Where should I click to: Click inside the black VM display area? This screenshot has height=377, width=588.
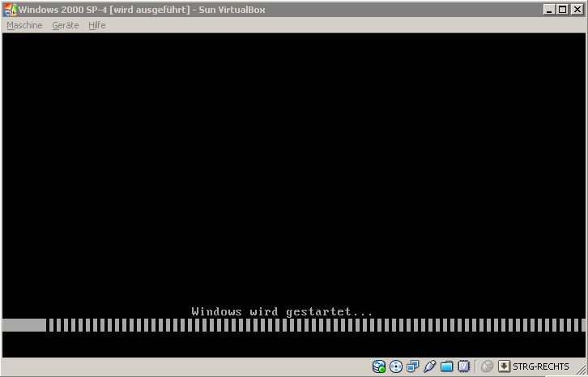click(x=293, y=162)
